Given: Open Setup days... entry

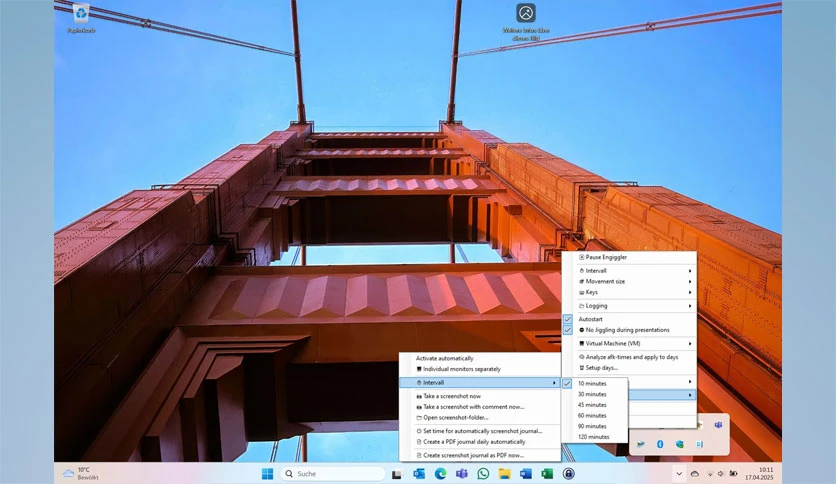Looking at the screenshot, I should 629,368.
